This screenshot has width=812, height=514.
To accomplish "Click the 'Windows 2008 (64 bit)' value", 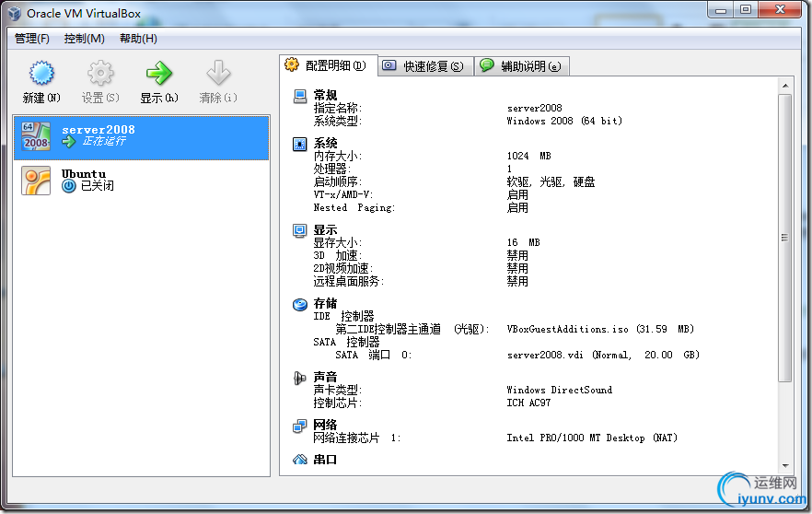I will (x=564, y=122).
